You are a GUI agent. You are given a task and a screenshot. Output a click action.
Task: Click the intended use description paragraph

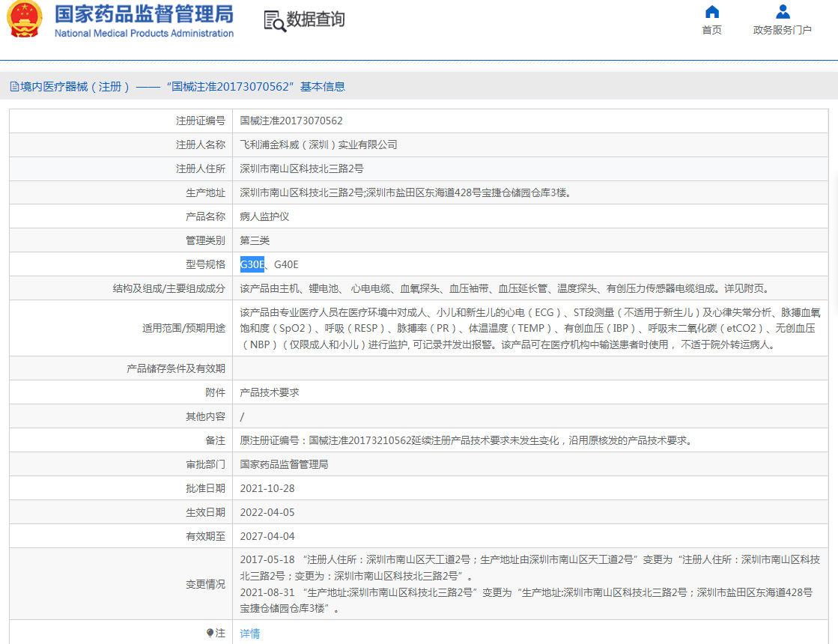pyautogui.click(x=530, y=328)
